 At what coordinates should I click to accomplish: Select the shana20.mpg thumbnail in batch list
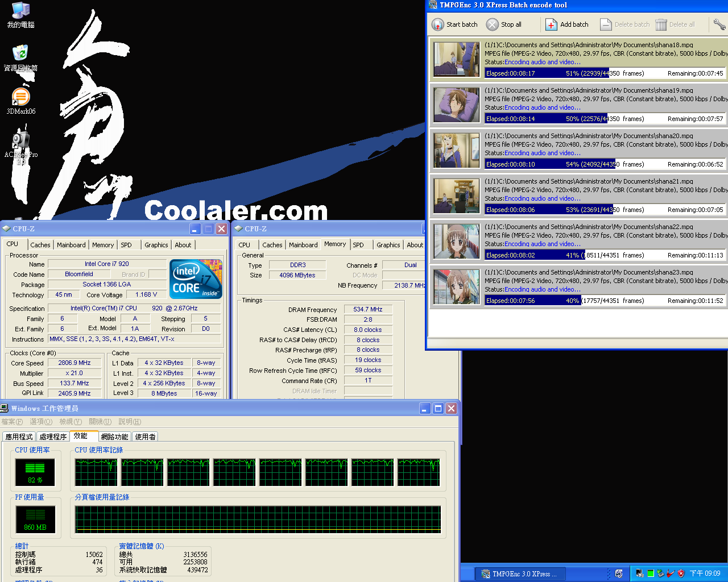[x=457, y=150]
